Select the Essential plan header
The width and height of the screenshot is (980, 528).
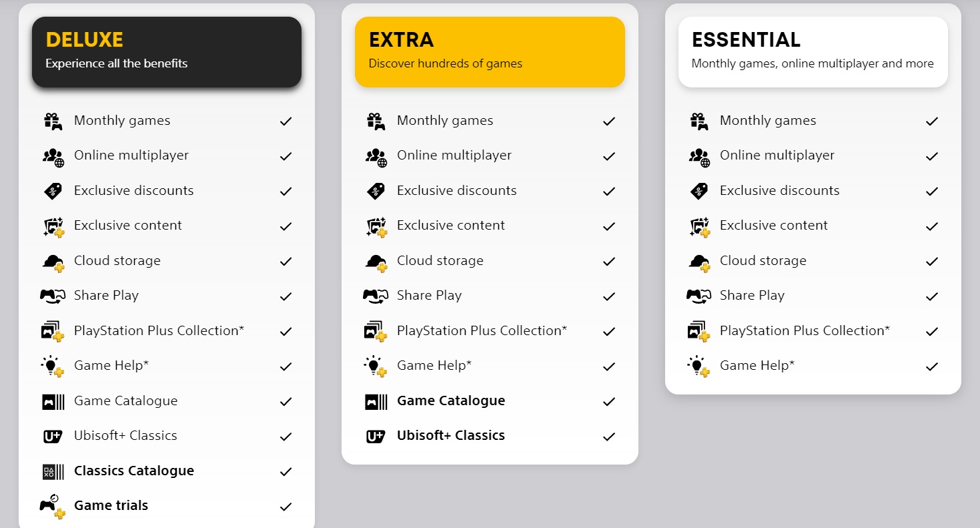[x=813, y=51]
